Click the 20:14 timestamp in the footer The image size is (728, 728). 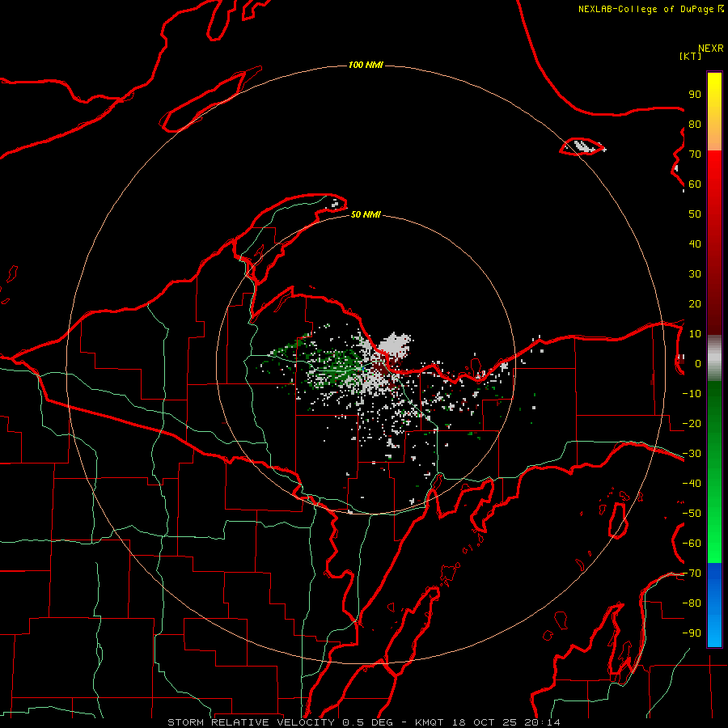(x=542, y=722)
